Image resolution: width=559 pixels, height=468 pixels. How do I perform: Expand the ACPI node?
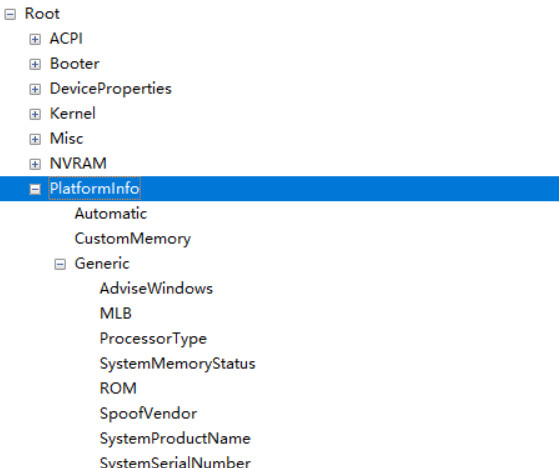[x=35, y=39]
